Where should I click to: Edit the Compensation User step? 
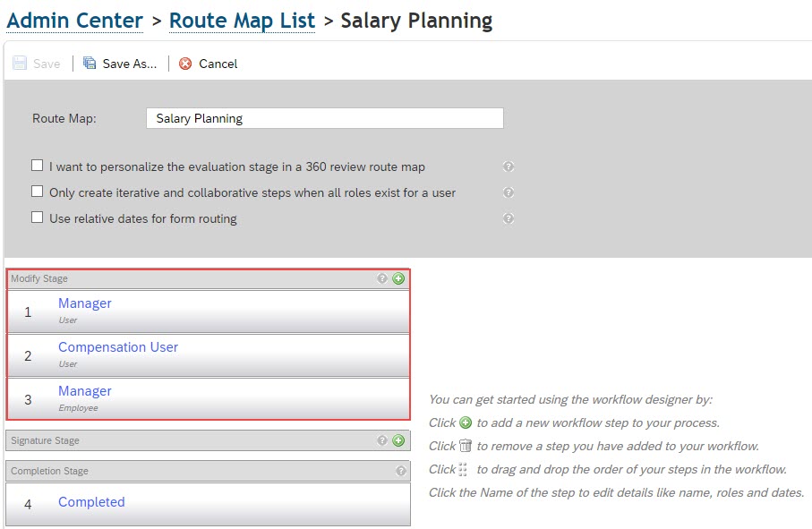click(x=118, y=347)
